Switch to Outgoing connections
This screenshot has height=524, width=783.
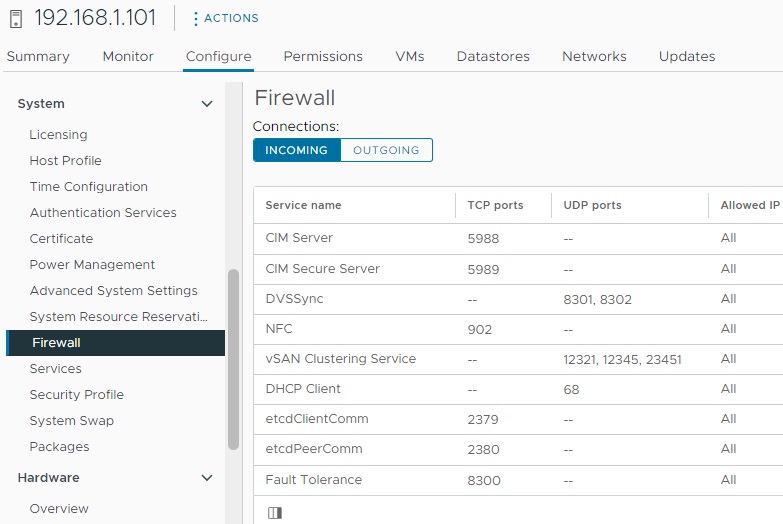[x=386, y=150]
